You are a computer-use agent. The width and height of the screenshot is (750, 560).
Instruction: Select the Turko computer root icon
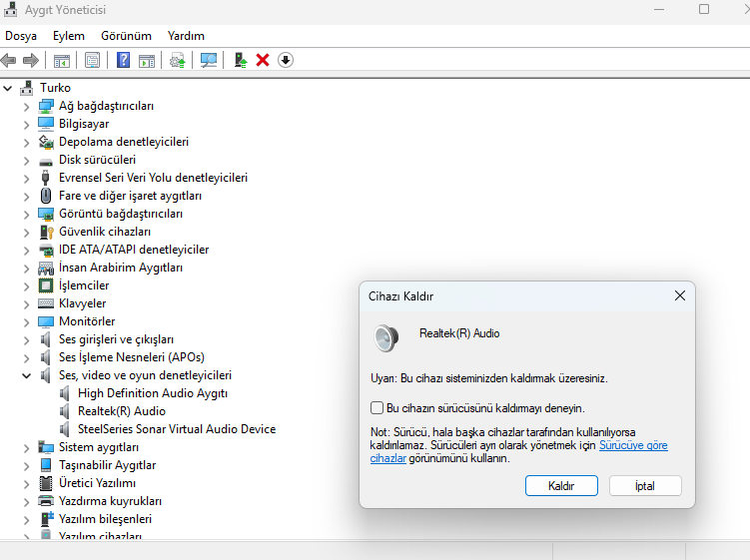click(27, 88)
